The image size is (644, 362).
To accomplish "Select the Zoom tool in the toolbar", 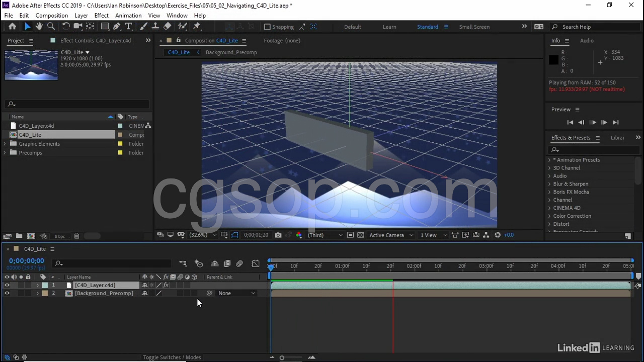I will [51, 27].
